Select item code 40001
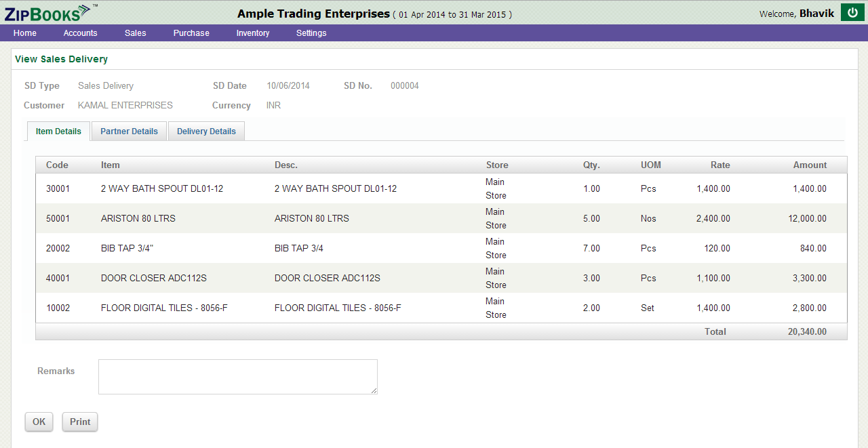The image size is (868, 448). pyautogui.click(x=58, y=279)
